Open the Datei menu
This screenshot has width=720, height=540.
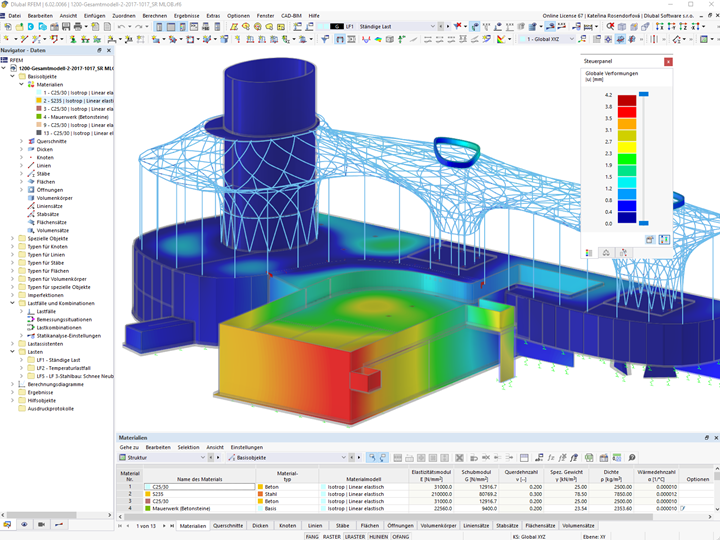point(15,16)
